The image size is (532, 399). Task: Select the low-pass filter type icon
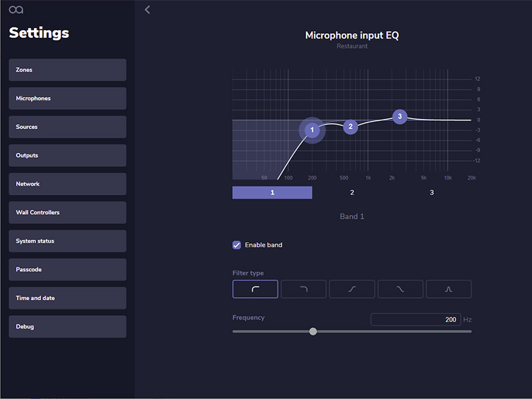(x=303, y=289)
